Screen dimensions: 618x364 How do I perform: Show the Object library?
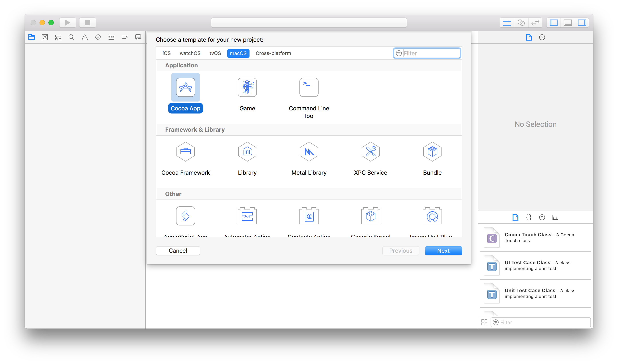[x=542, y=217]
